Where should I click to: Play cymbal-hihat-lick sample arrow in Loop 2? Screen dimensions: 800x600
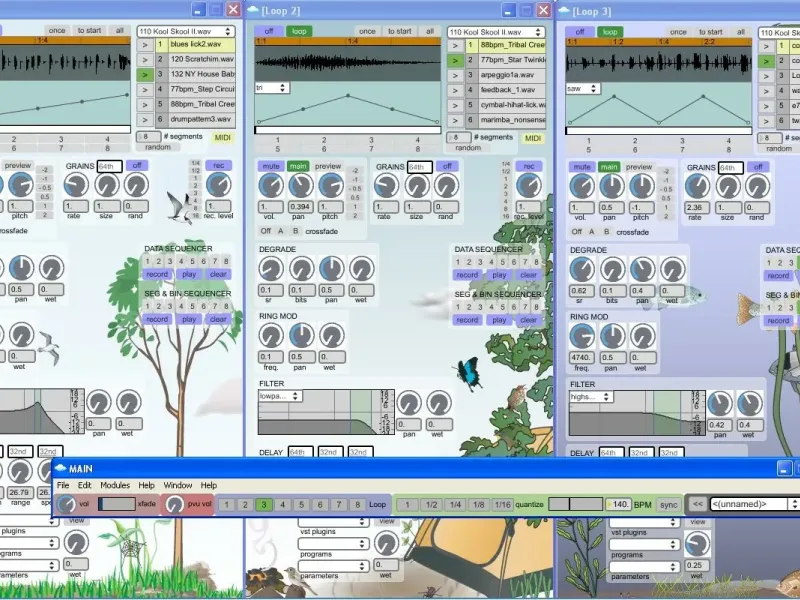coord(455,106)
